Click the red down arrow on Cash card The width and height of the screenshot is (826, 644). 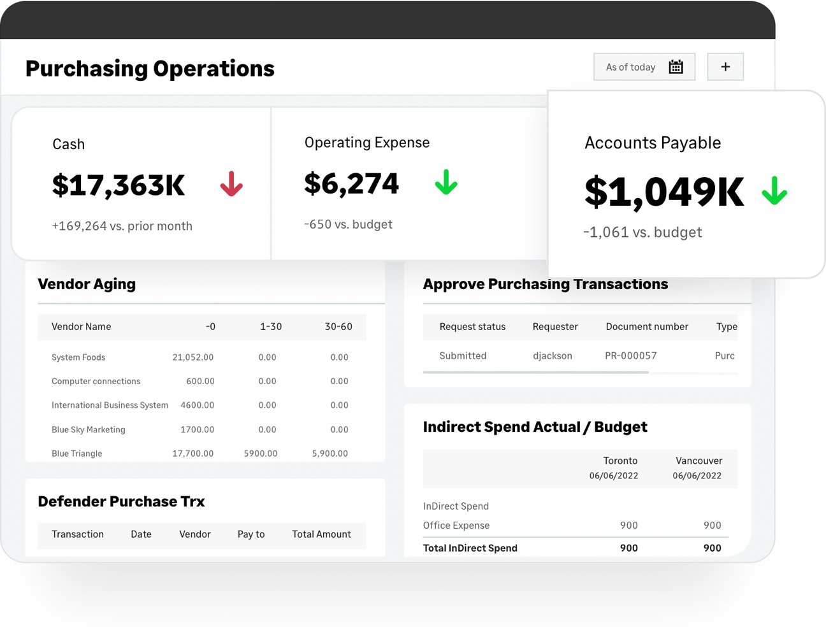231,185
